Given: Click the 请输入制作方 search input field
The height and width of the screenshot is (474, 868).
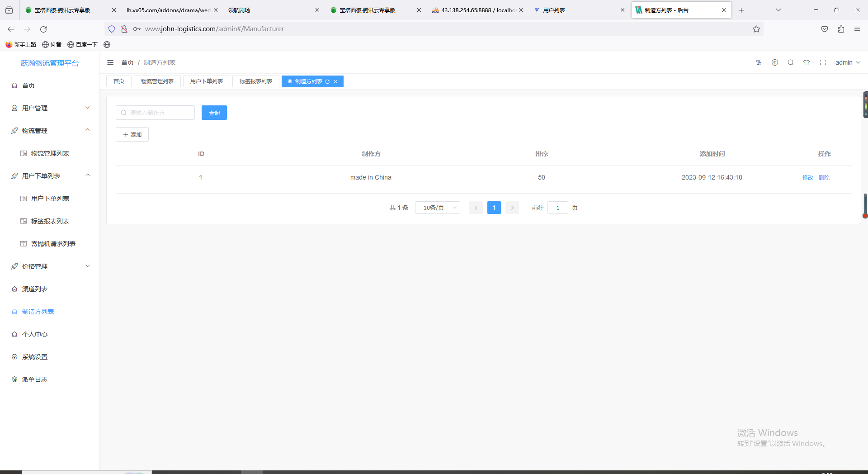Looking at the screenshot, I should [x=155, y=113].
